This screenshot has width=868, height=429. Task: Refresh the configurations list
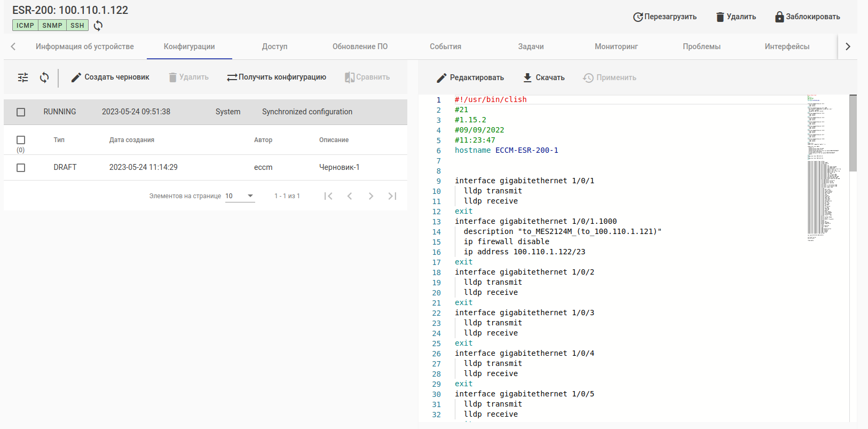tap(44, 77)
